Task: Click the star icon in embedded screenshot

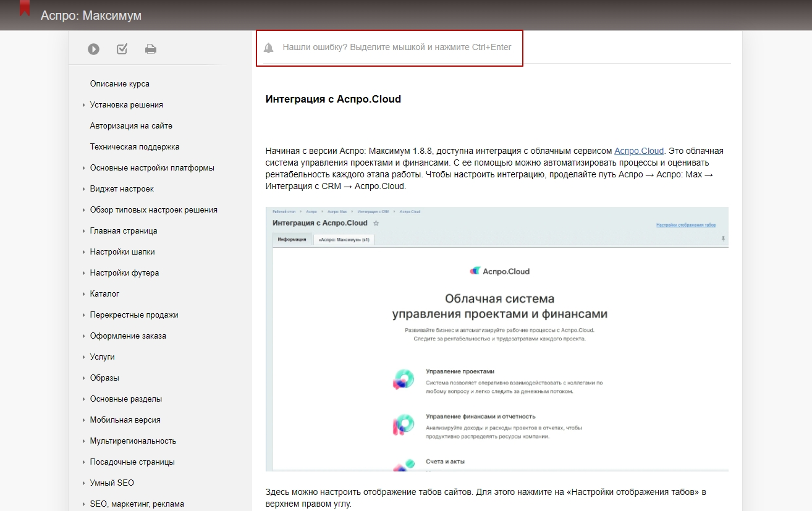Action: (x=376, y=224)
